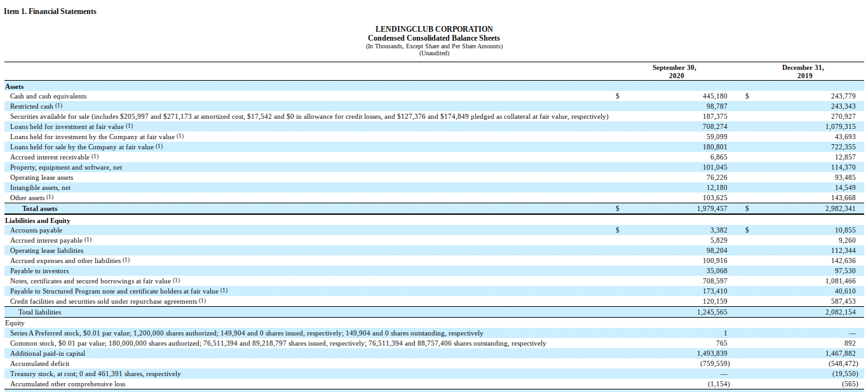This screenshot has height=392, width=868.
Task: Click the 1,245,565 total liabilities value
Action: click(712, 312)
